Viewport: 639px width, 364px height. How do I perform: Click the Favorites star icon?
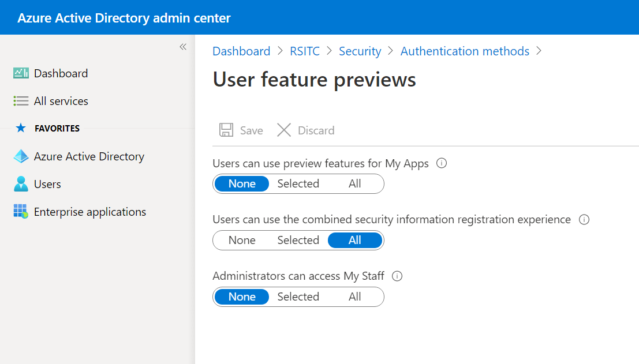coord(21,128)
